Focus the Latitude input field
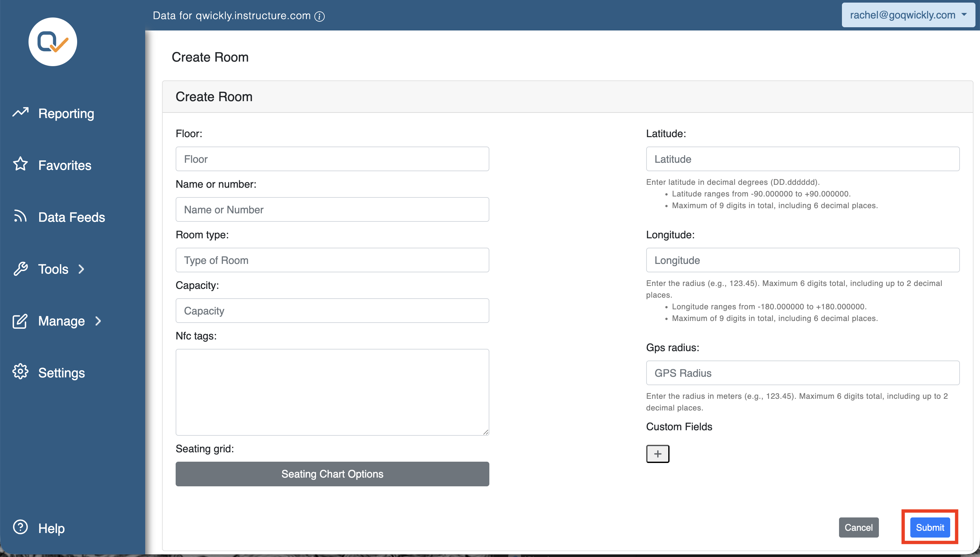The width and height of the screenshot is (980, 557). [803, 159]
